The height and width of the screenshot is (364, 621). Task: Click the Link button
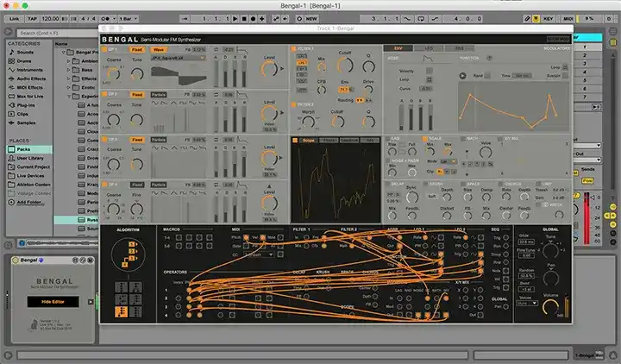[x=14, y=19]
